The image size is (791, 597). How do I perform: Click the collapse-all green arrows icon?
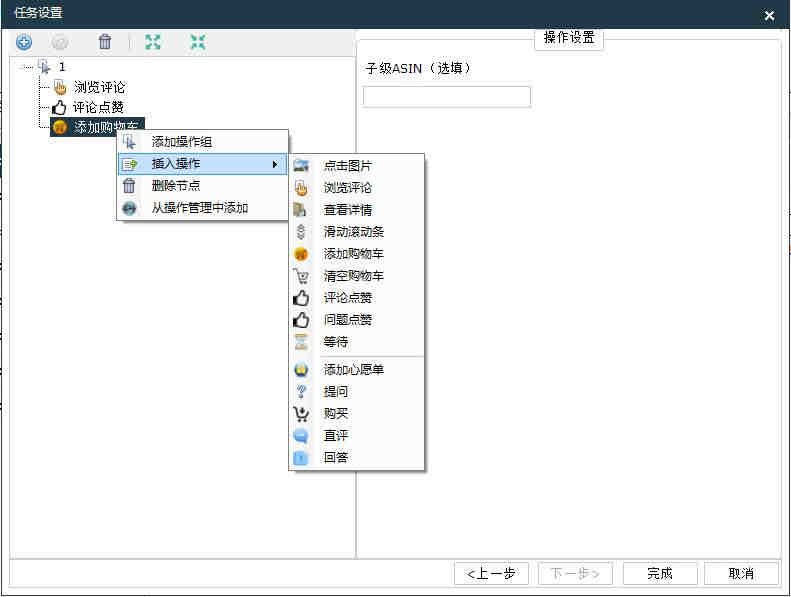click(198, 42)
